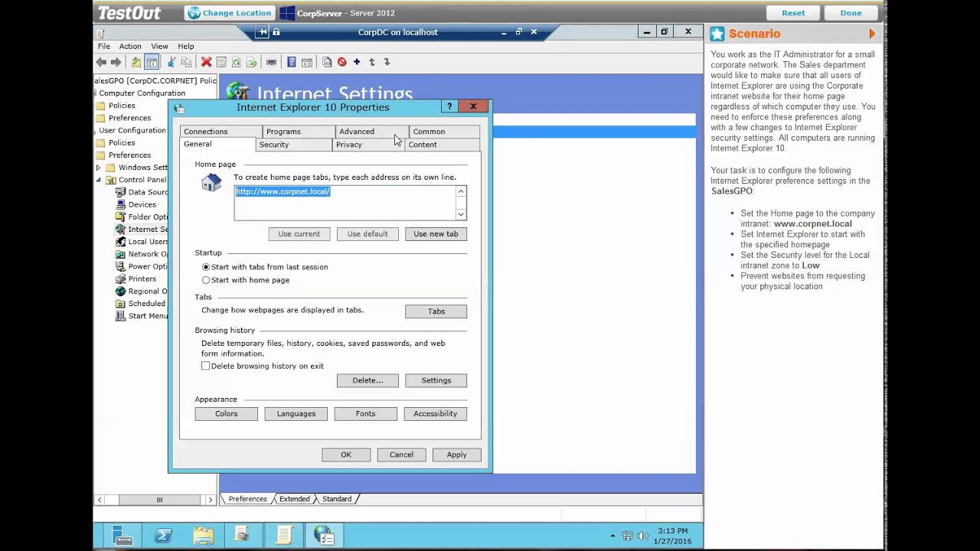Switch to the Connections tab
Viewport: 980px width, 551px height.
coord(220,132)
